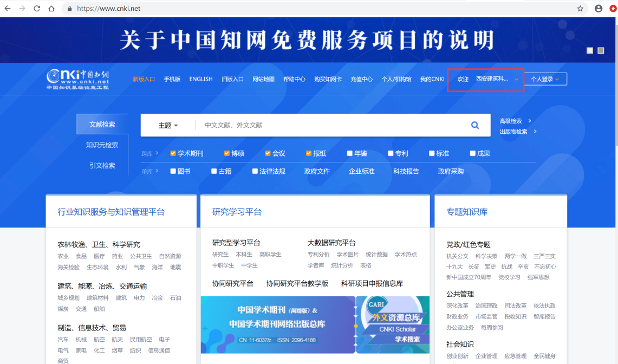Click the blue search magnifier icon
The image size is (618, 364).
(x=475, y=125)
